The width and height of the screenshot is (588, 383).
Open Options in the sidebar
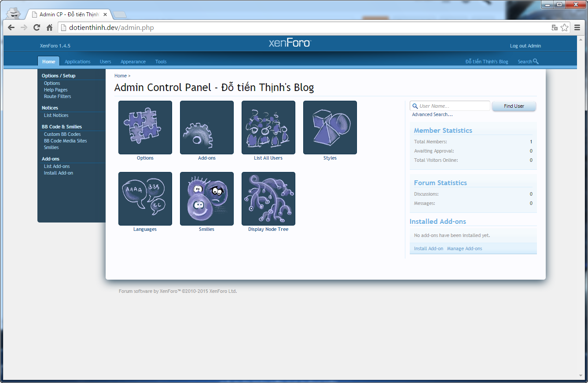tap(52, 83)
